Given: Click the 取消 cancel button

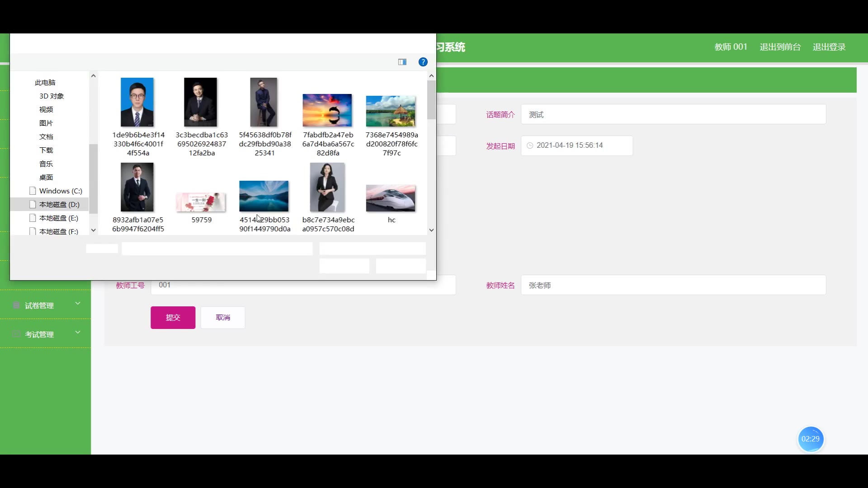Looking at the screenshot, I should [x=223, y=317].
